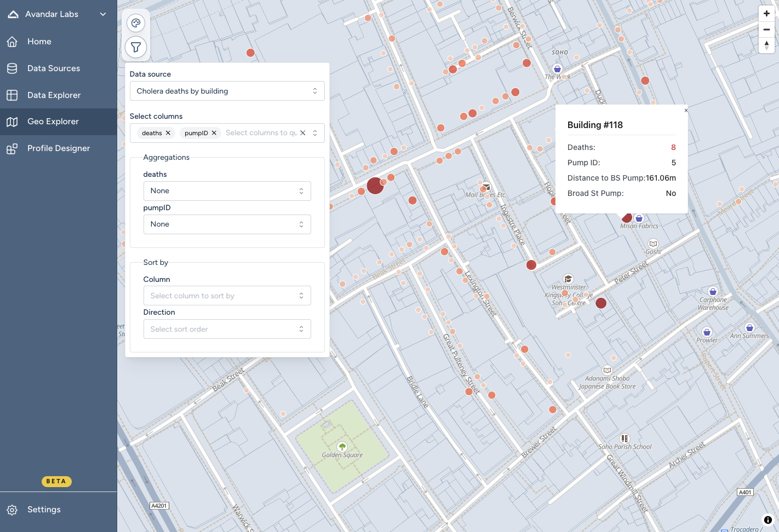Go to Data Sources in sidebar
Image resolution: width=779 pixels, height=532 pixels.
[54, 68]
